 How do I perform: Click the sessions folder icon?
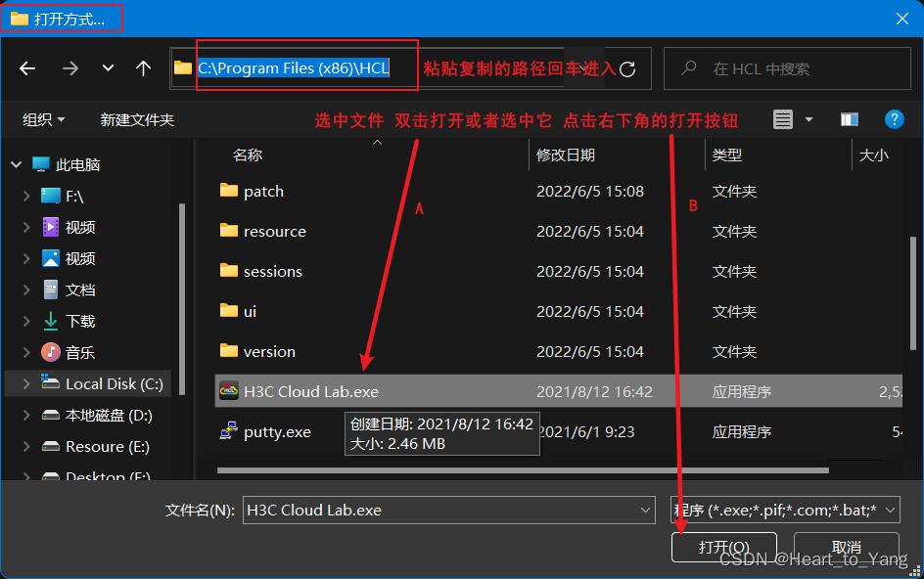pyautogui.click(x=229, y=270)
